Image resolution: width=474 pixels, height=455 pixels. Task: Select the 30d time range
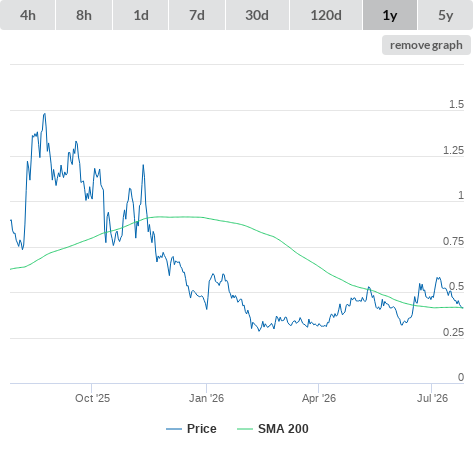pos(257,15)
